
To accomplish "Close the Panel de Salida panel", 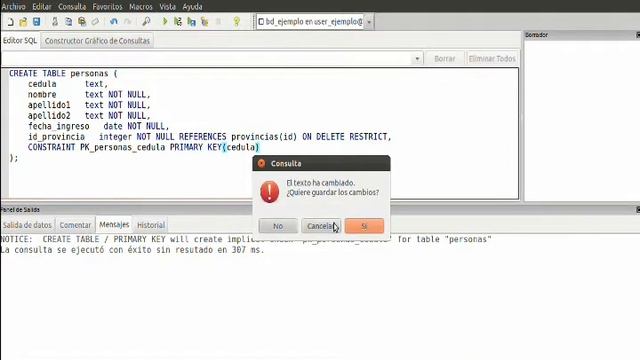I will click(638, 209).
